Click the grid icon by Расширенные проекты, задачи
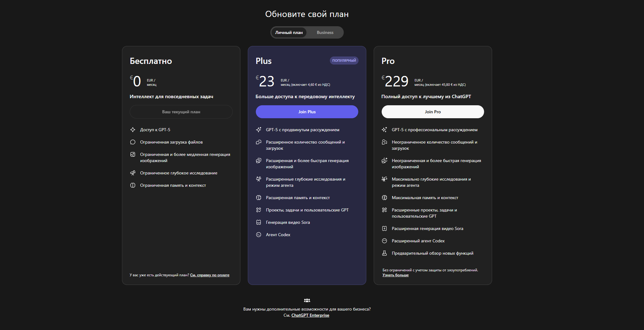The image size is (644, 330). pyautogui.click(x=384, y=210)
